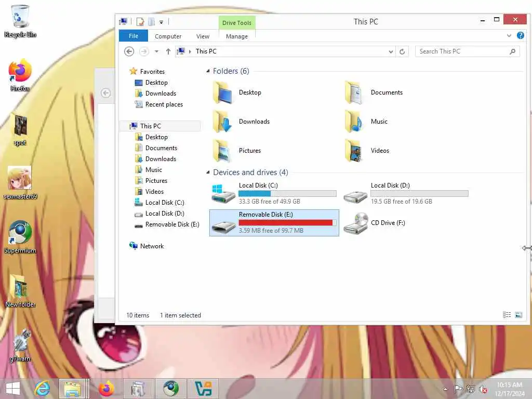
Task: Select the Pictures folder icon
Action: [x=222, y=151]
